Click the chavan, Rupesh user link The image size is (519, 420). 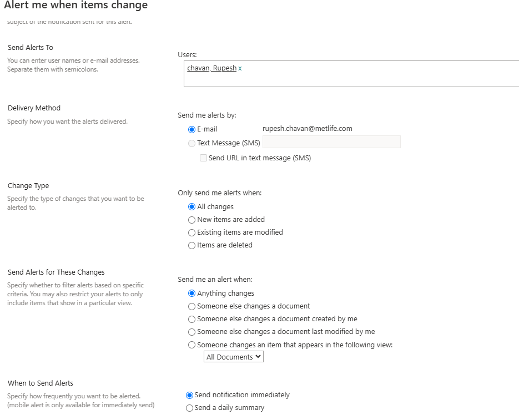tap(210, 68)
